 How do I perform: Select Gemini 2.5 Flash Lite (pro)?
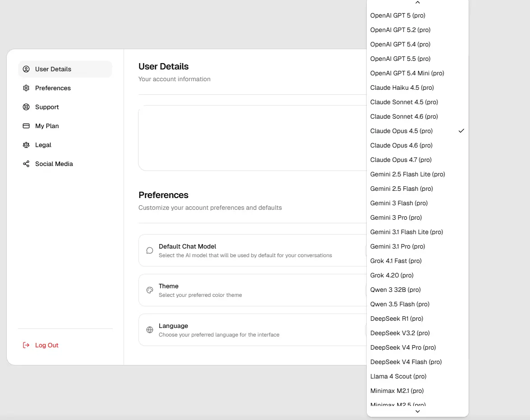pos(417,174)
